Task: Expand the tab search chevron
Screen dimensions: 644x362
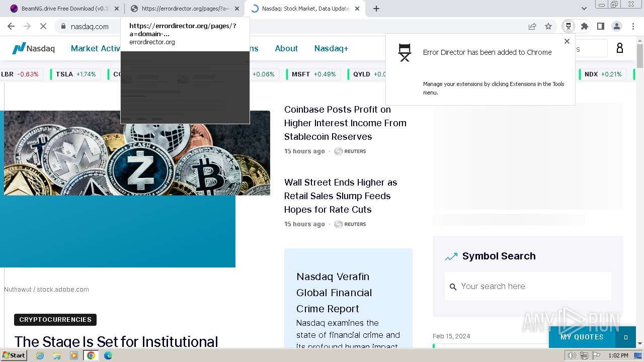Action: pos(584,9)
